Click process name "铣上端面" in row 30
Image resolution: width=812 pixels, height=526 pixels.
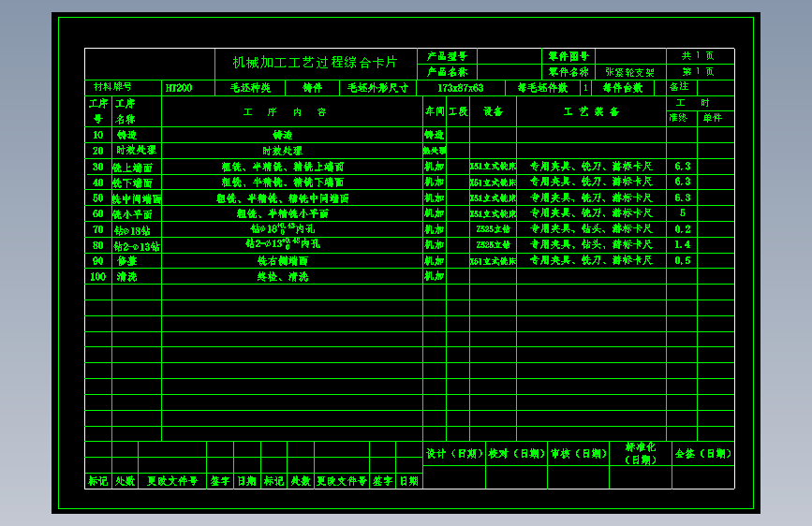133,168
